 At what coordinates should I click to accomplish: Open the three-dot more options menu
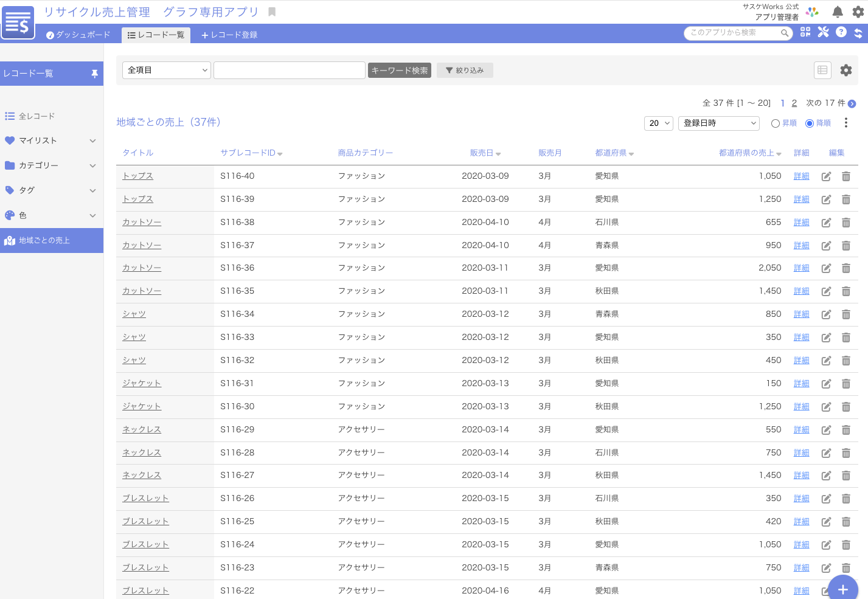[x=846, y=123]
